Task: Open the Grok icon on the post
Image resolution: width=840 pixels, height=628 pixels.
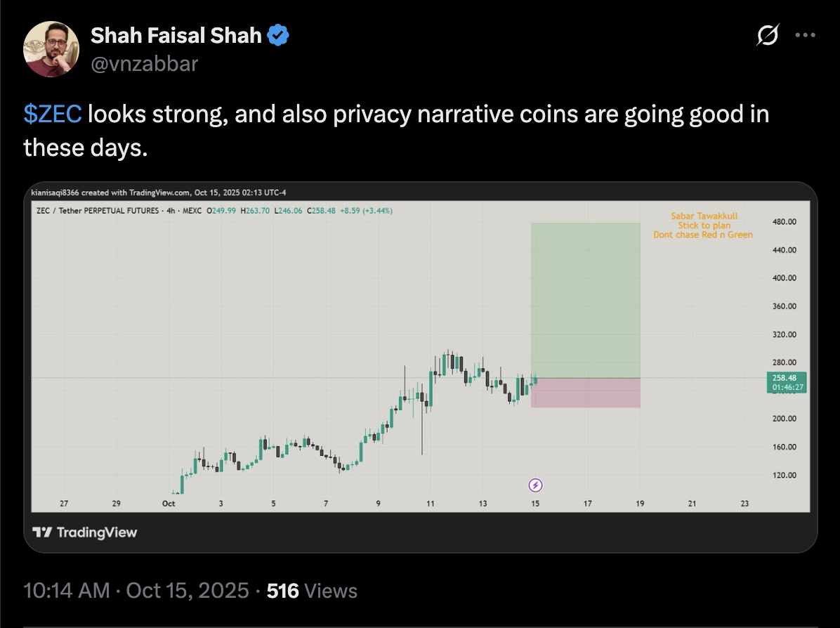Action: pos(768,35)
